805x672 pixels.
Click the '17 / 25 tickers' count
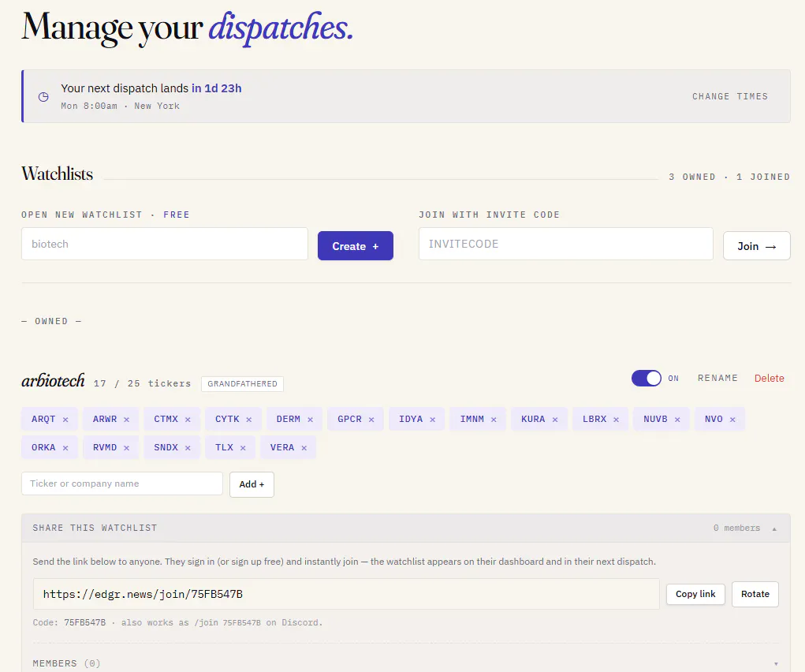142,384
